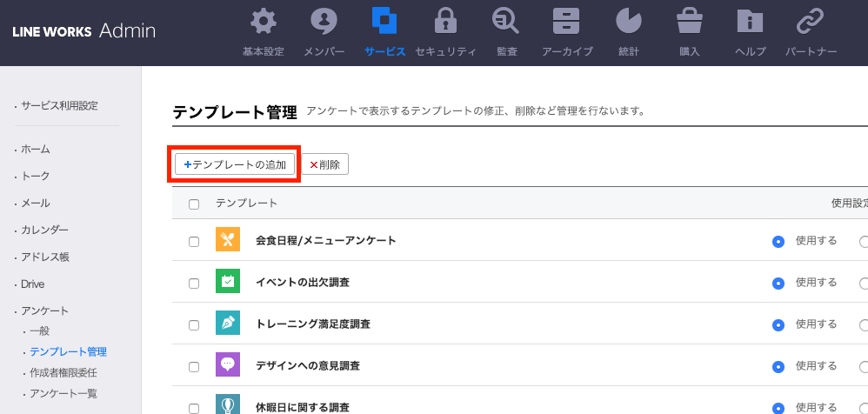
Task: Open the 統計 pie chart icon
Action: 628,21
